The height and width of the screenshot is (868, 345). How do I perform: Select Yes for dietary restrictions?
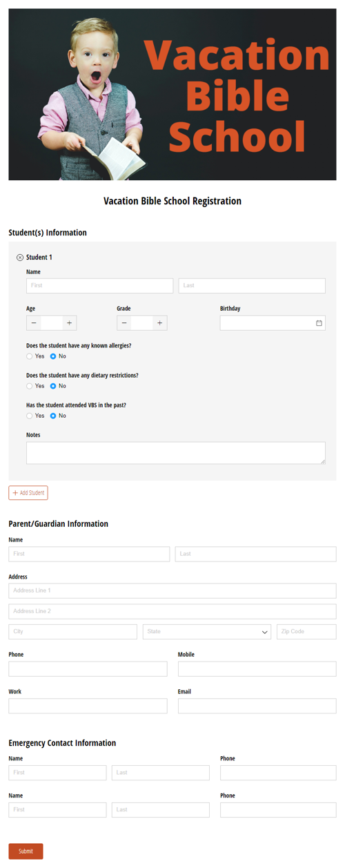click(30, 386)
